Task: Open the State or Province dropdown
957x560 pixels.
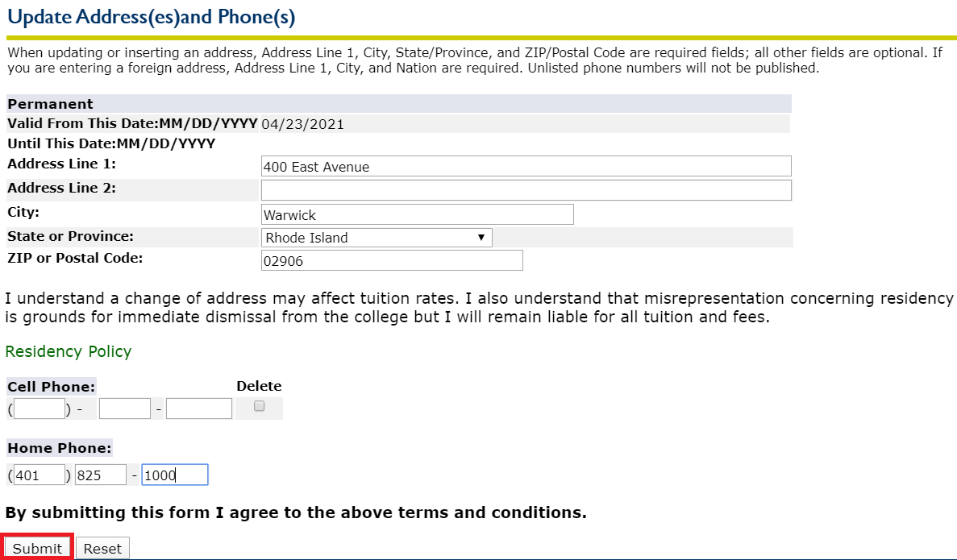Action: [377, 238]
